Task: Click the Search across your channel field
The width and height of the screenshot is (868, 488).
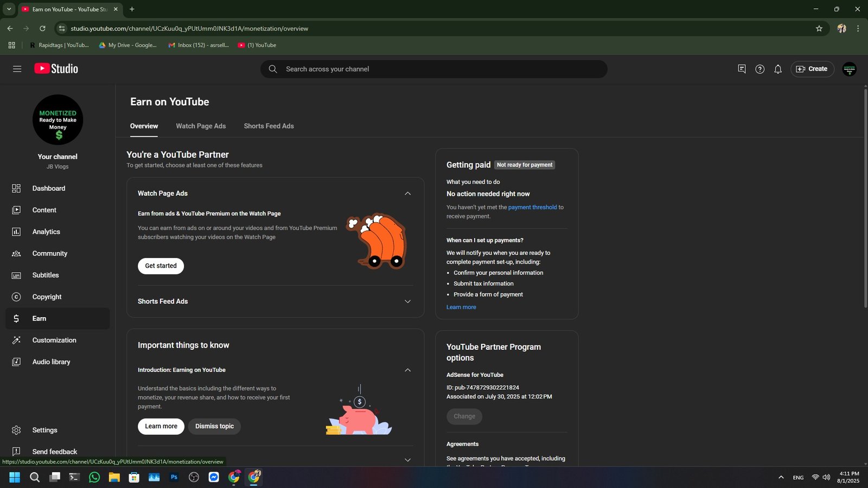Action: point(434,69)
